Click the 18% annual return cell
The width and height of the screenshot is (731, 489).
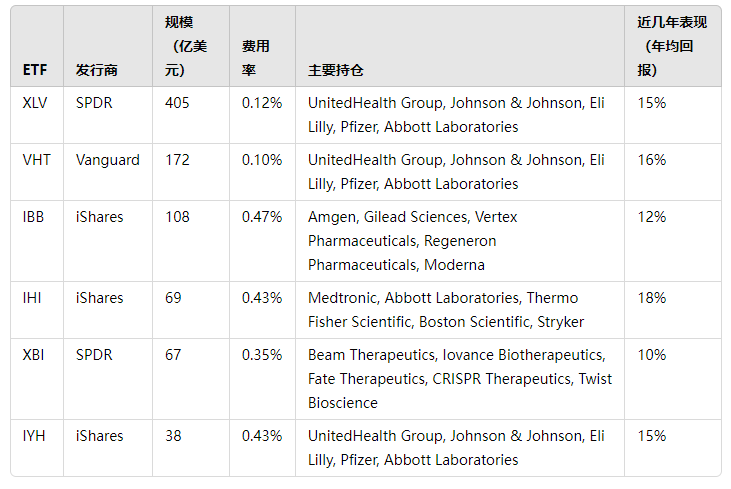(x=651, y=298)
